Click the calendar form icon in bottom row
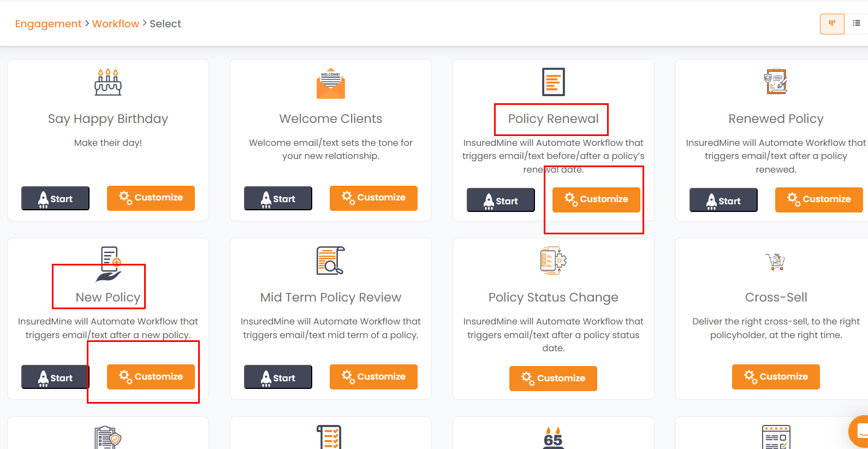The width and height of the screenshot is (868, 449). [x=776, y=437]
